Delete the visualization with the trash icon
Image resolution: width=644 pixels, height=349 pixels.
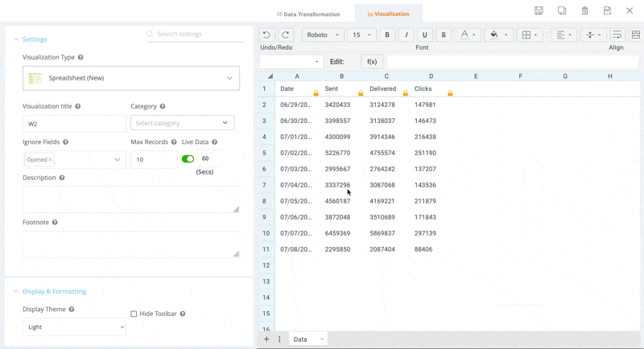(x=585, y=10)
